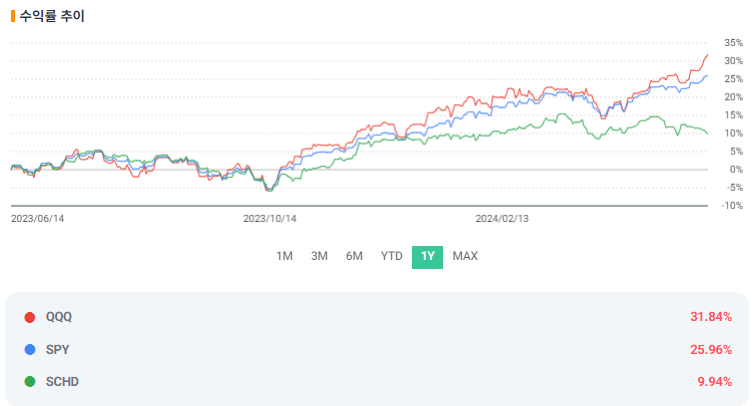Screen dimensions: 753x406
Task: Click the -5% axis label
Action: tap(735, 187)
